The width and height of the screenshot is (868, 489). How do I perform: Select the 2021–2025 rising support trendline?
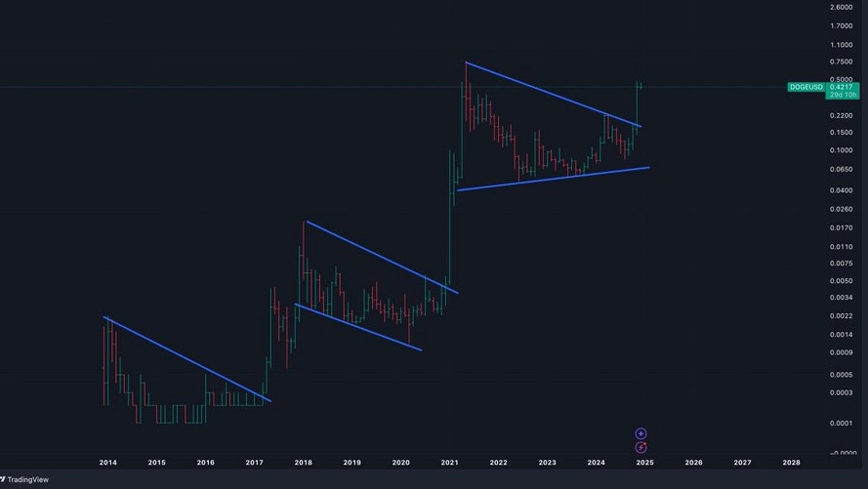pyautogui.click(x=553, y=179)
